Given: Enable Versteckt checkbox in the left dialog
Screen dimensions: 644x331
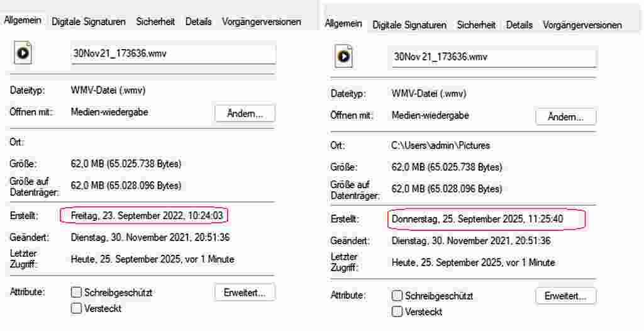Looking at the screenshot, I should 76,308.
